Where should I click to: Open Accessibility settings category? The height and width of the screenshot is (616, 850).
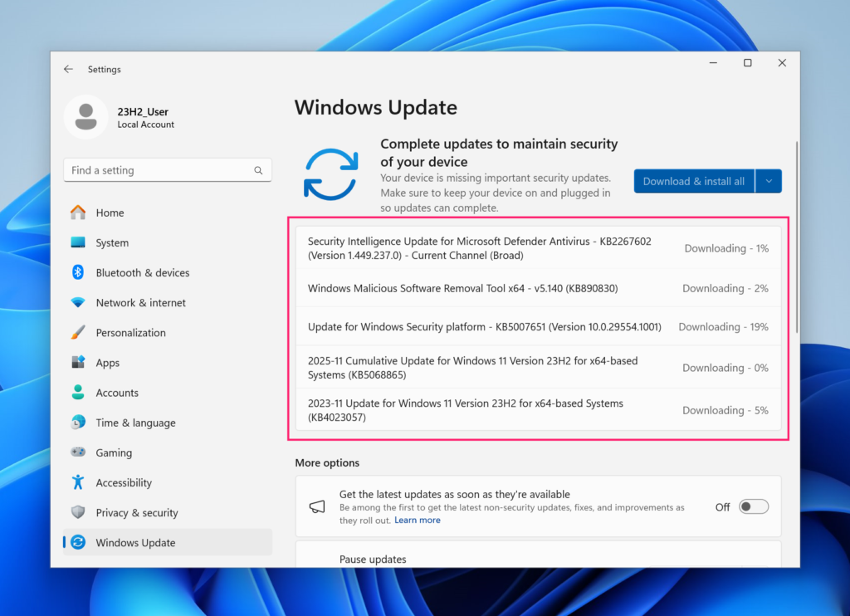pyautogui.click(x=168, y=482)
